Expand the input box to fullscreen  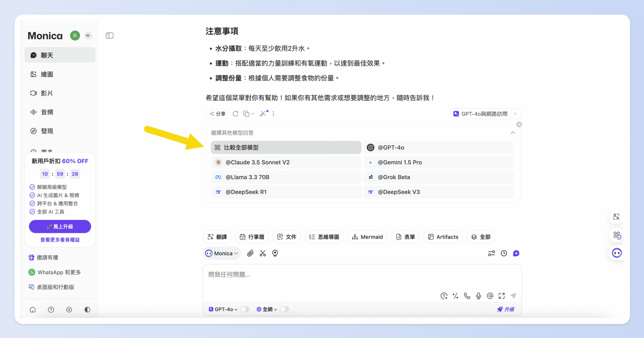502,296
